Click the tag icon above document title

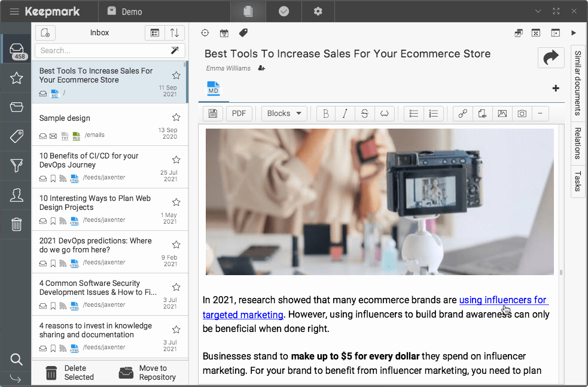pos(243,33)
